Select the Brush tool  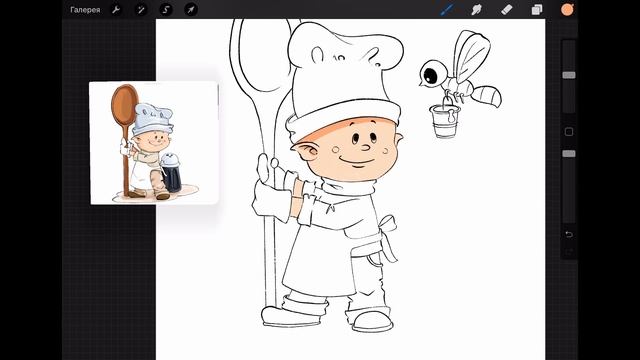point(447,9)
